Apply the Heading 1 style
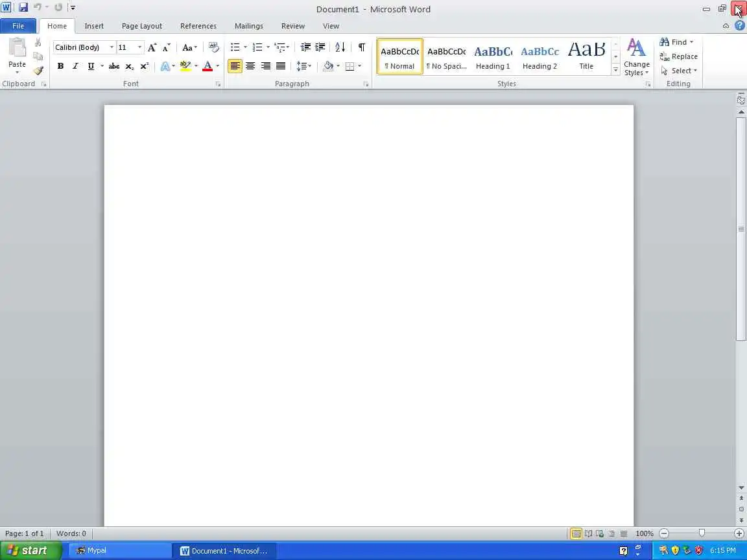This screenshot has width=747, height=560. tap(493, 56)
